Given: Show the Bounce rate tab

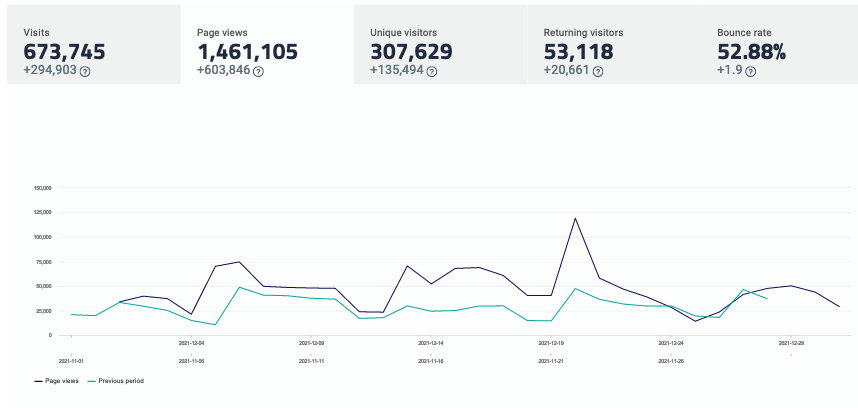Looking at the screenshot, I should point(779,45).
